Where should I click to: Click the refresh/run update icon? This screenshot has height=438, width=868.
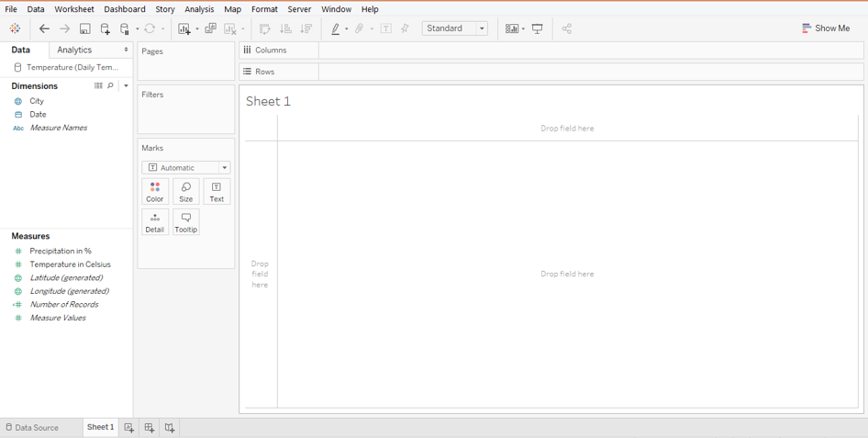point(150,28)
